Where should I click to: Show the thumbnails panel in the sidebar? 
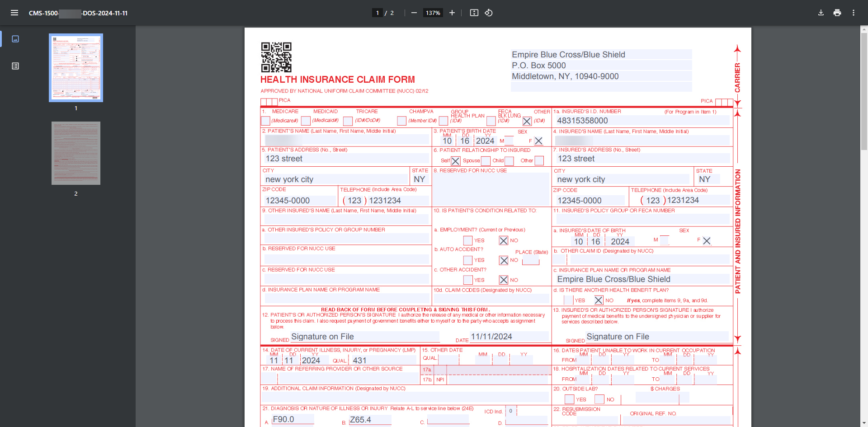click(15, 39)
